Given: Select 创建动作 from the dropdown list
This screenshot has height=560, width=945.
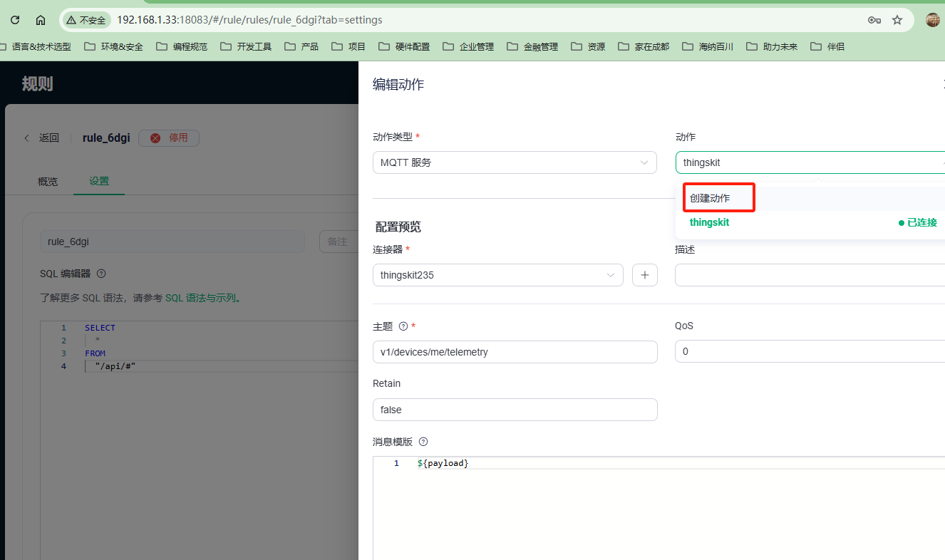Looking at the screenshot, I should pos(710,198).
